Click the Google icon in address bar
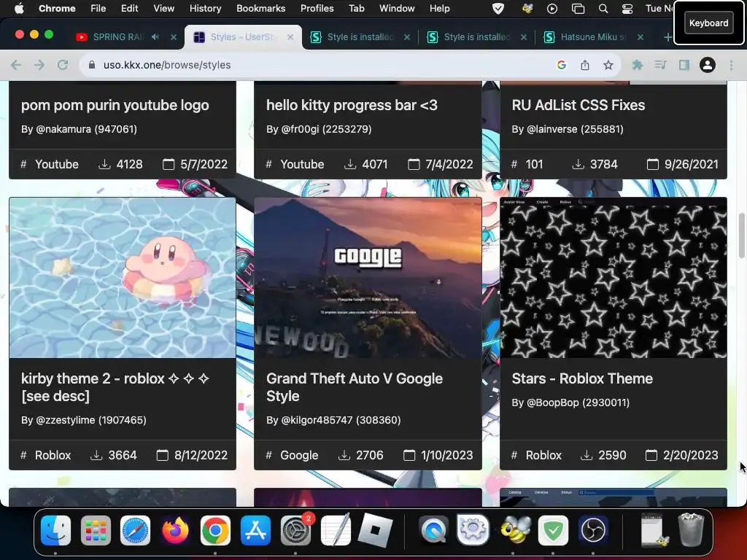This screenshot has width=747, height=560. click(562, 65)
